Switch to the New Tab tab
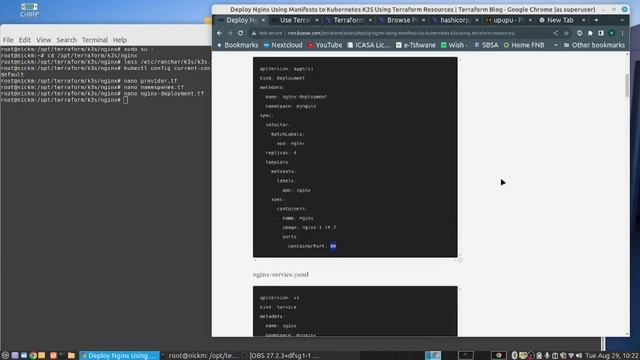The width and height of the screenshot is (640, 360). (560, 20)
